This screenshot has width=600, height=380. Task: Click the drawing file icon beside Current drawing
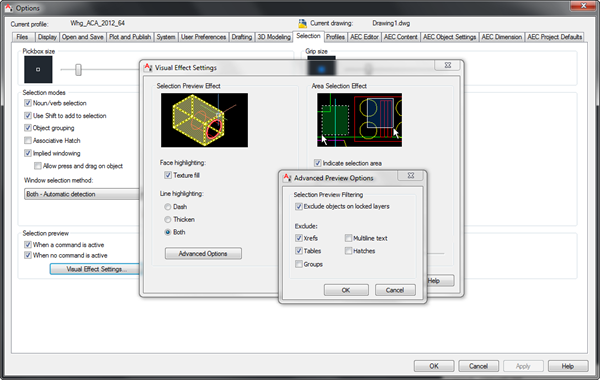(302, 23)
